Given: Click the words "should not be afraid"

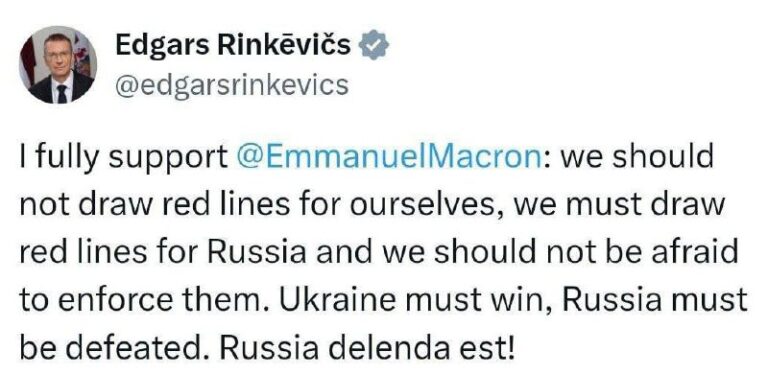Looking at the screenshot, I should click(586, 251).
